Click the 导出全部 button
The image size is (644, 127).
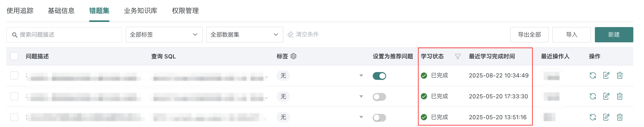(x=529, y=35)
